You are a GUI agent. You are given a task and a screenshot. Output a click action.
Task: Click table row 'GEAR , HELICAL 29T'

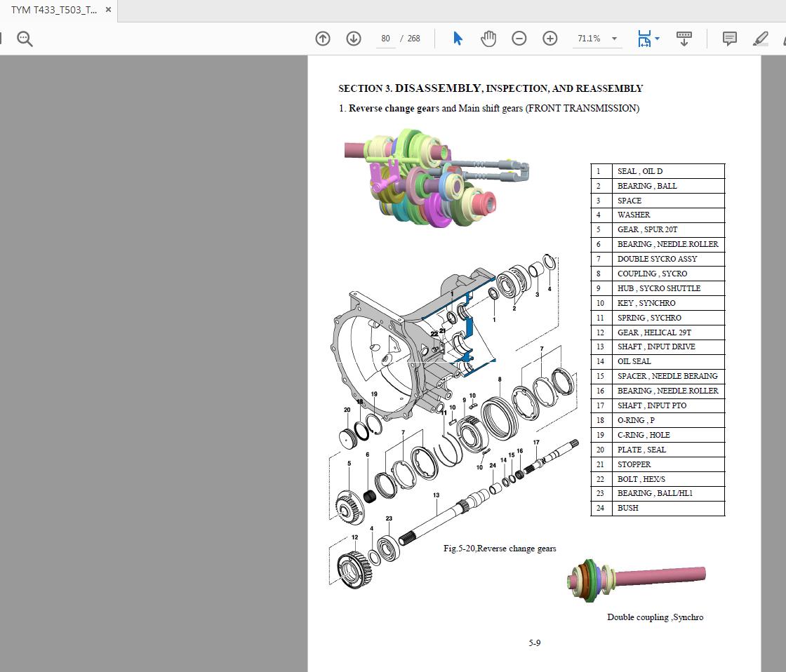pos(658,332)
